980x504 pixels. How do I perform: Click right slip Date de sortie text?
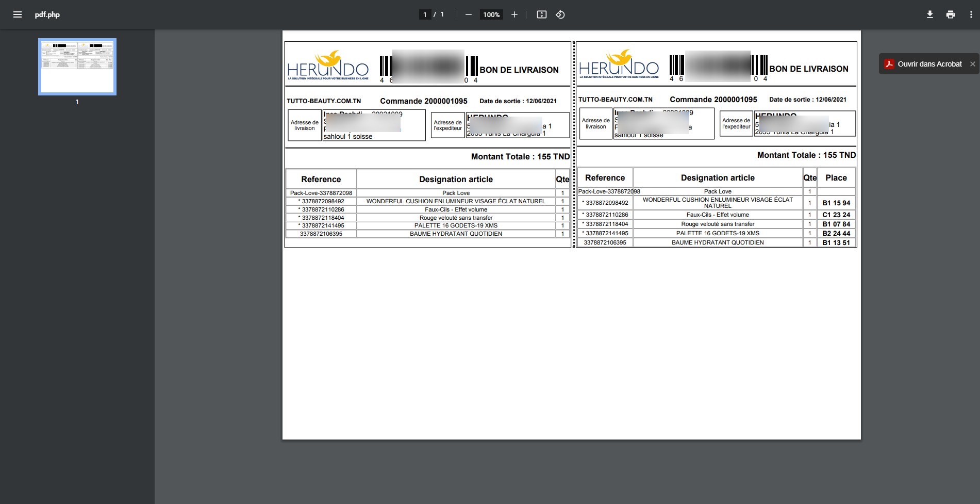point(808,100)
